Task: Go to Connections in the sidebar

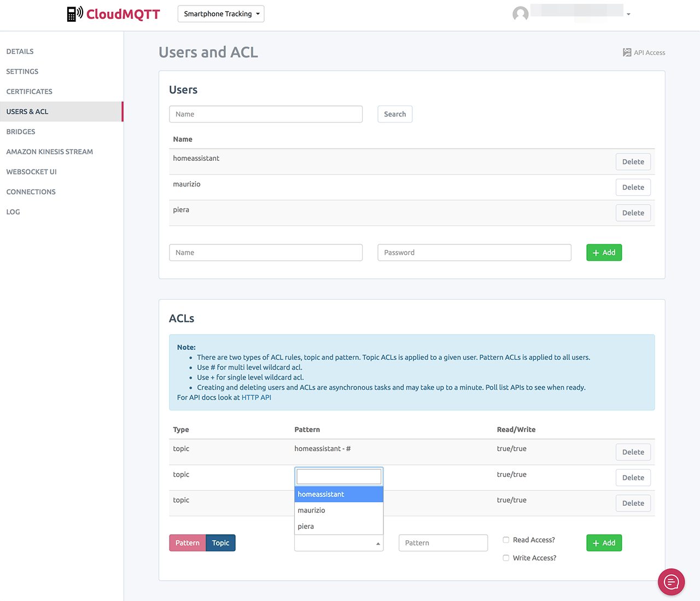Action: point(31,192)
